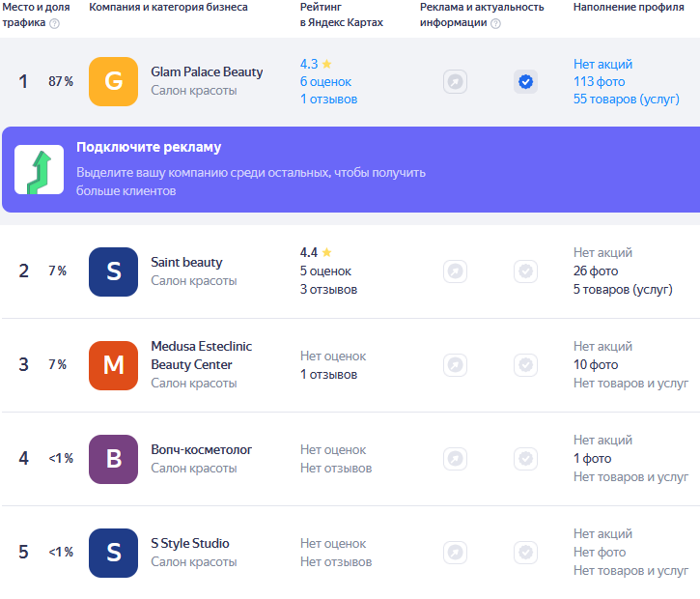Click the advertising status icon for Glam Palace Beauty
Screen dimensions: 700x599
click(x=455, y=82)
